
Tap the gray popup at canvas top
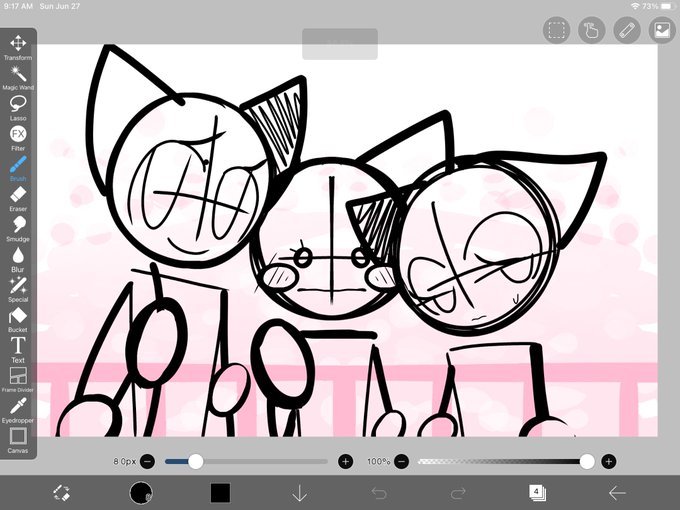pyautogui.click(x=340, y=44)
